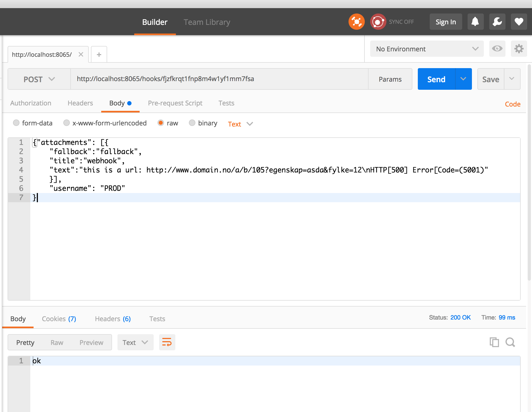Open the response Tests tab

tap(157, 319)
